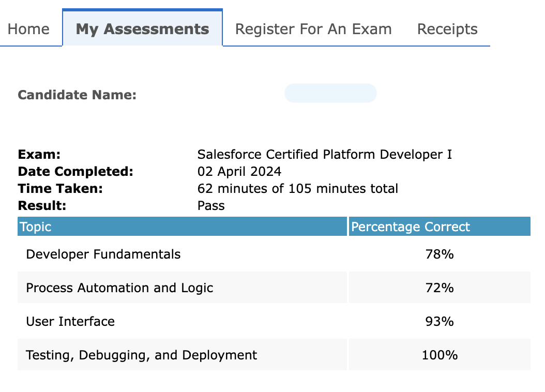Click the 93% score value
The height and width of the screenshot is (392, 545).
coord(440,322)
